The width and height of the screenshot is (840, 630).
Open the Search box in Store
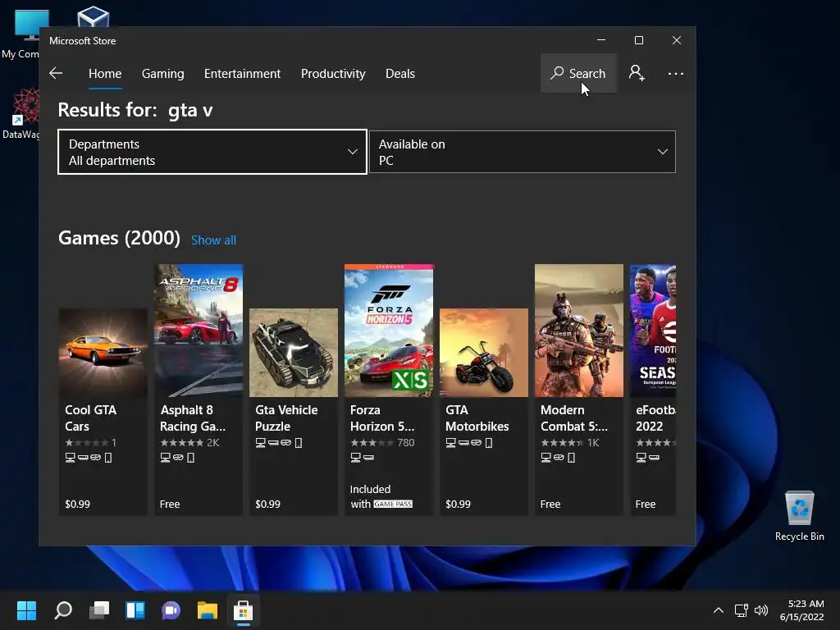point(578,73)
